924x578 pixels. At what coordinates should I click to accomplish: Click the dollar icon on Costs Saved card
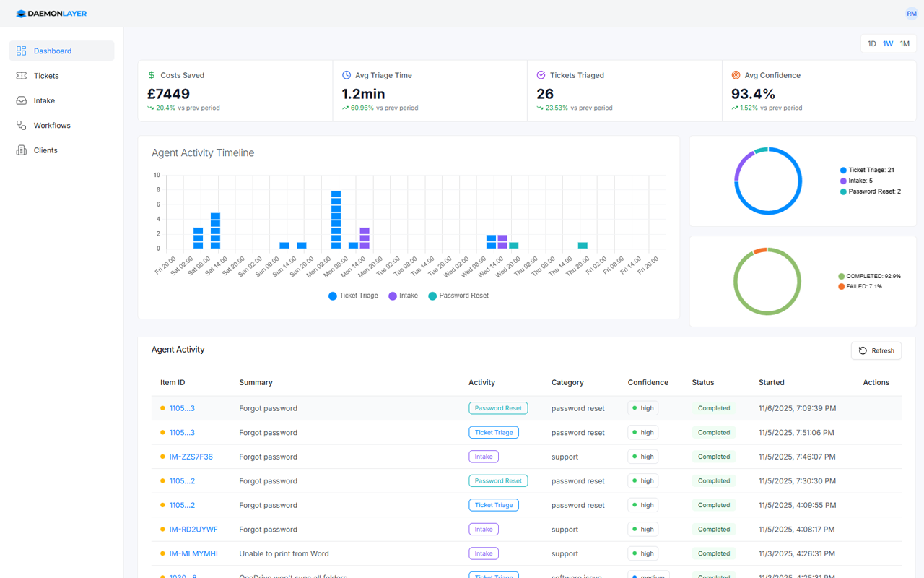click(151, 74)
